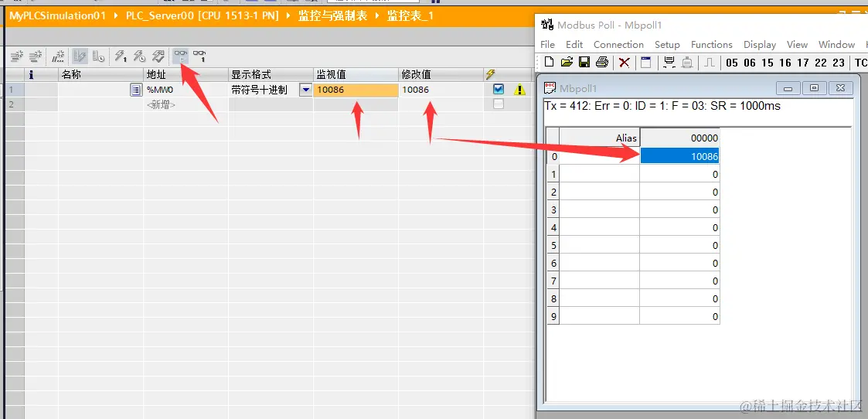Screen dimensions: 868x419
Task: Print using Modbus Poll printer icon
Action: point(602,62)
